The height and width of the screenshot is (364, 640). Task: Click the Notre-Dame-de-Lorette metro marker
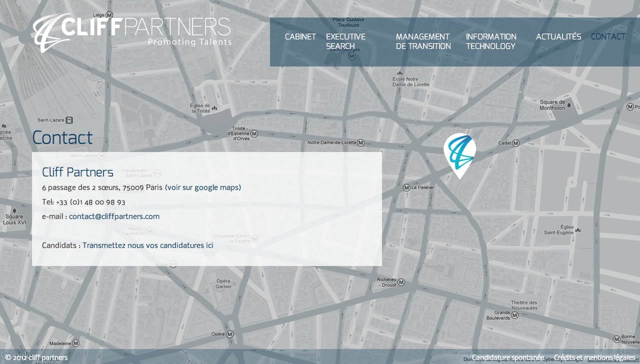(x=361, y=142)
